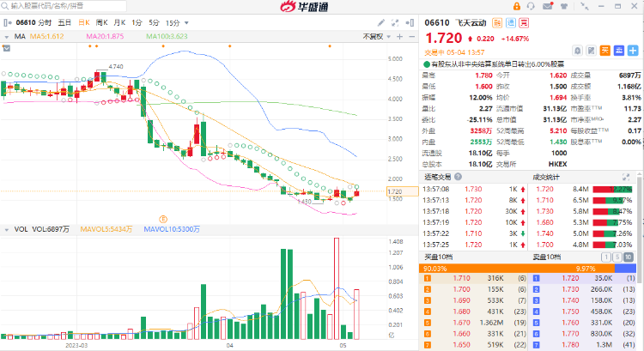Screen dimensions: 644x351
Task: Open the pencil drawing tool
Action: tap(381, 22)
